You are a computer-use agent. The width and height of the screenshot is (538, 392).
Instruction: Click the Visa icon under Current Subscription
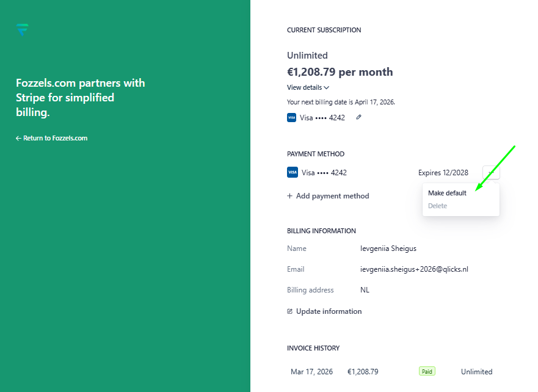click(x=292, y=118)
